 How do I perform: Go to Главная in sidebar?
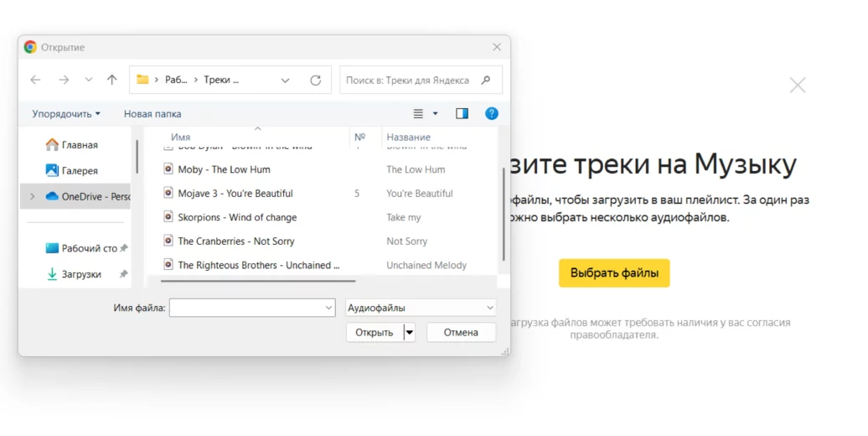pos(80,144)
